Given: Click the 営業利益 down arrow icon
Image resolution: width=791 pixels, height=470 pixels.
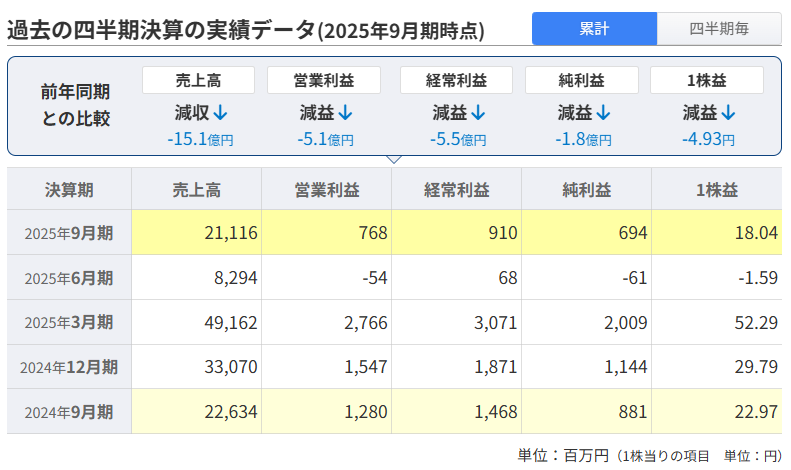Looking at the screenshot, I should tap(347, 113).
